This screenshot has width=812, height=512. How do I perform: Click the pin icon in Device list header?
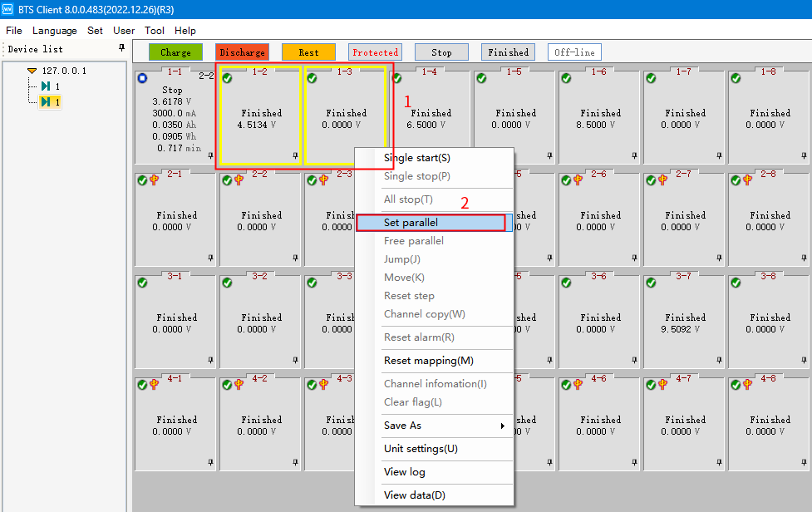tap(122, 49)
